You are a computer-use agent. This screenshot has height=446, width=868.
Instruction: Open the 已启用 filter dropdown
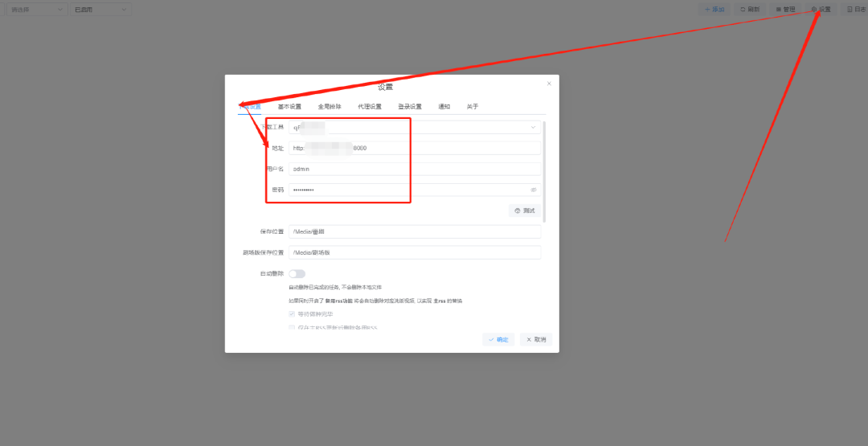coord(100,10)
